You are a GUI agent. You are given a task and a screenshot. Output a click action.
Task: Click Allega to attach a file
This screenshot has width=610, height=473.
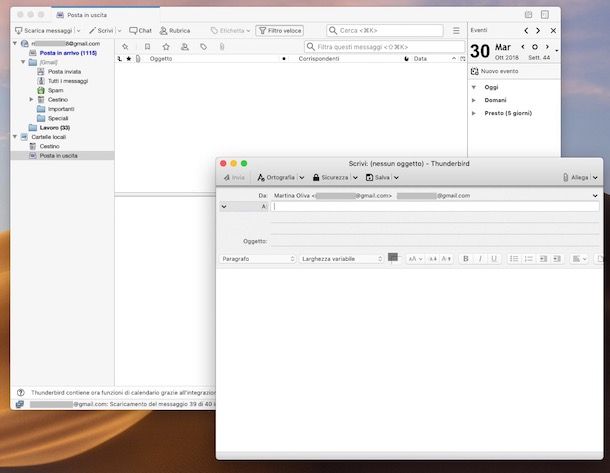pyautogui.click(x=575, y=177)
